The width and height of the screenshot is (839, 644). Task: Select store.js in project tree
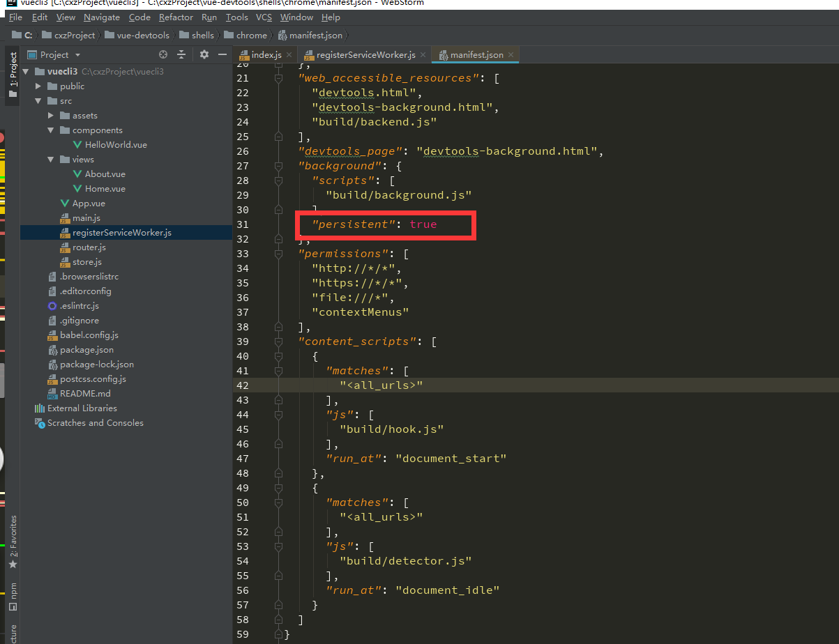click(x=87, y=262)
